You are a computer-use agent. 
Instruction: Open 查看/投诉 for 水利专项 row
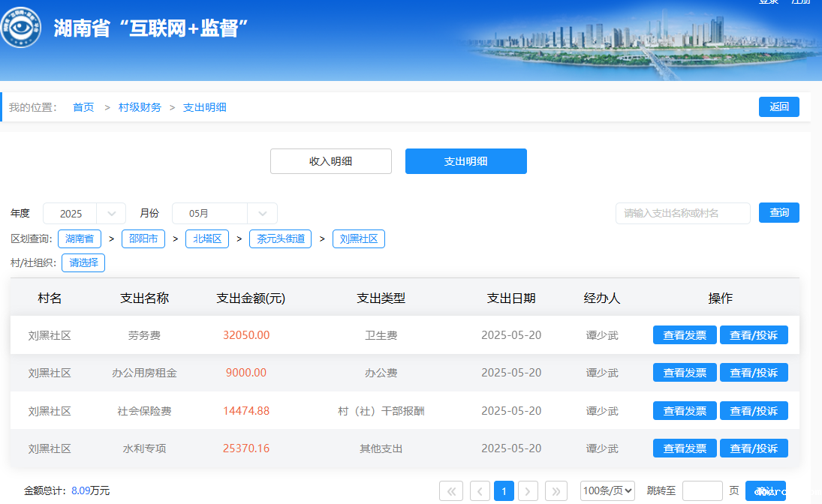tap(754, 448)
